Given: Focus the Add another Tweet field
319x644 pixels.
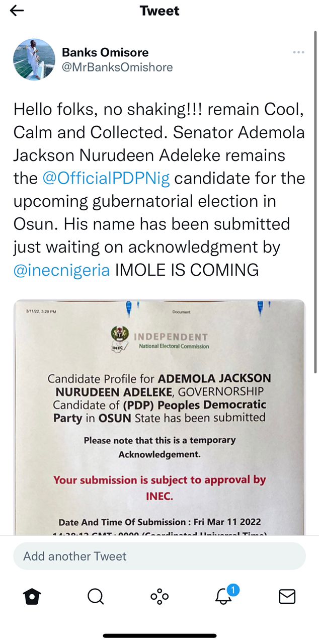Looking at the screenshot, I should click(159, 556).
